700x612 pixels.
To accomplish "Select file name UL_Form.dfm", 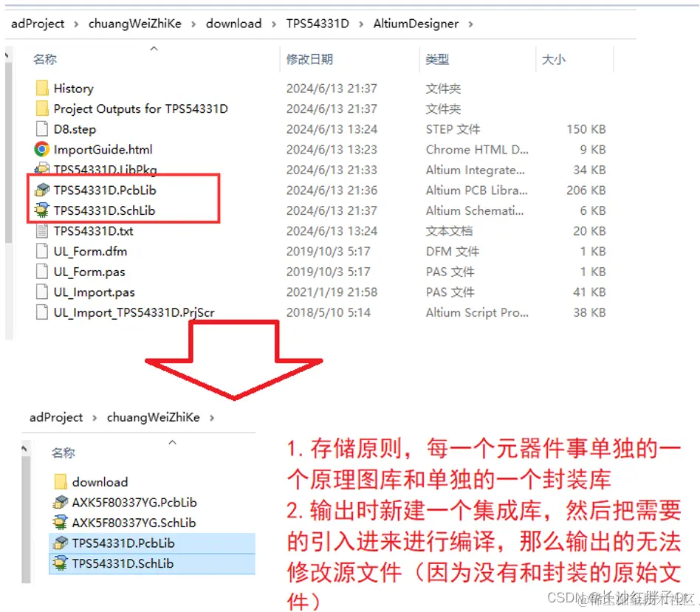I will click(x=90, y=251).
